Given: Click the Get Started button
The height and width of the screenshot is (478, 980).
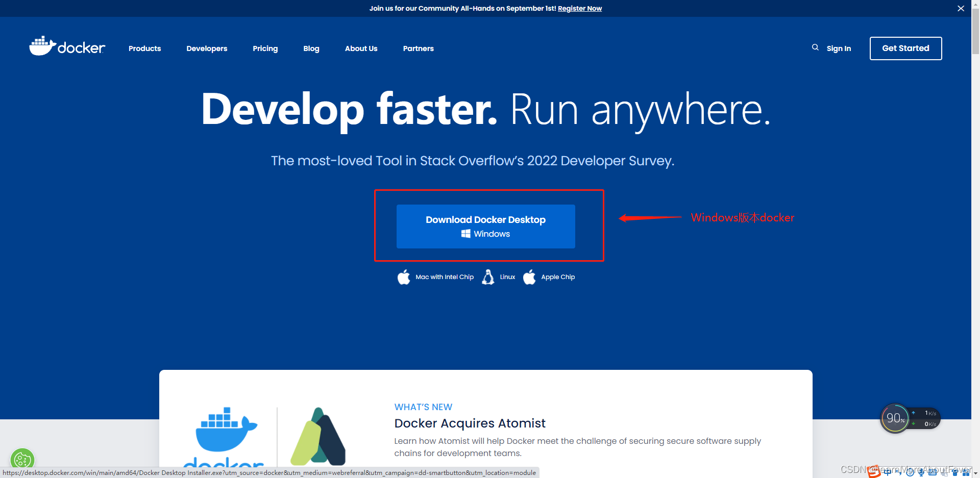Looking at the screenshot, I should [x=906, y=48].
